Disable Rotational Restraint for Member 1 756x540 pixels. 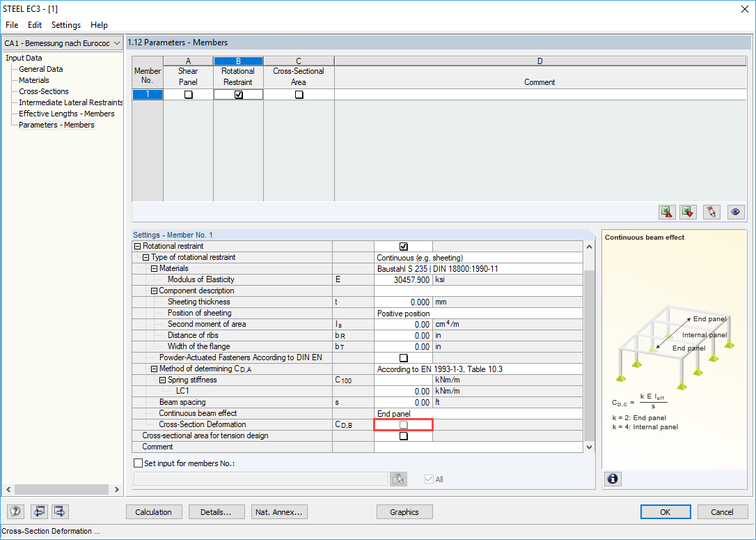(237, 94)
